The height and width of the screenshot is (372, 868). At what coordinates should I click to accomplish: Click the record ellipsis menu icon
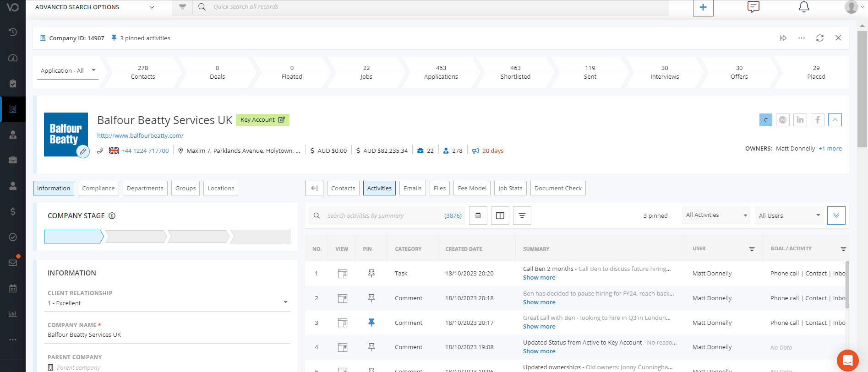(802, 38)
